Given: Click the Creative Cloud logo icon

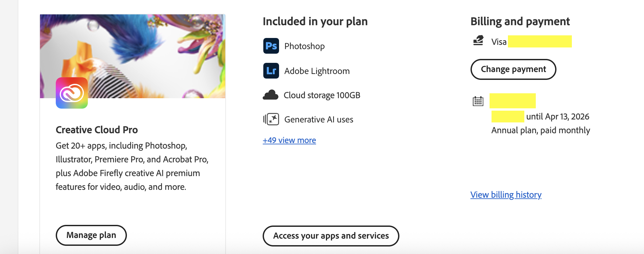Looking at the screenshot, I should [72, 93].
